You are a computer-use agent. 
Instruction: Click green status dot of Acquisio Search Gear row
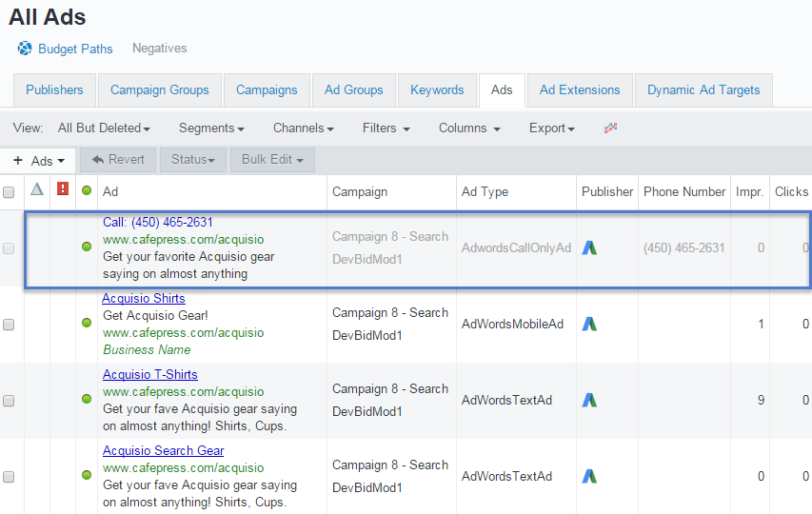[x=87, y=475]
